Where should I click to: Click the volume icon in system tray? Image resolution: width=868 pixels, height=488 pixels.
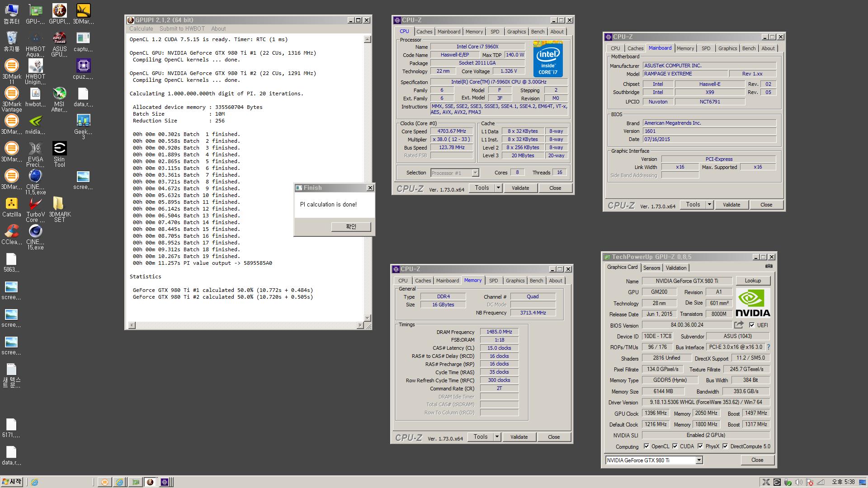click(x=798, y=482)
